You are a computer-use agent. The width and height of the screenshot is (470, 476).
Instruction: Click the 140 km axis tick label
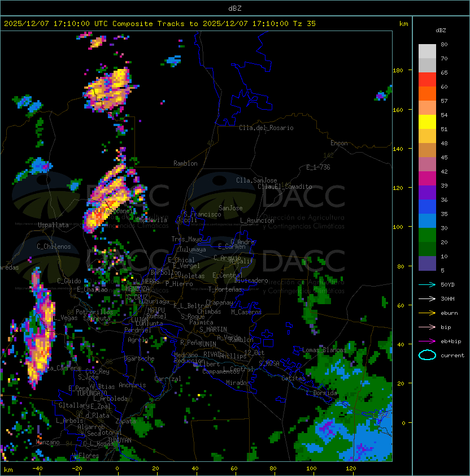point(398,149)
